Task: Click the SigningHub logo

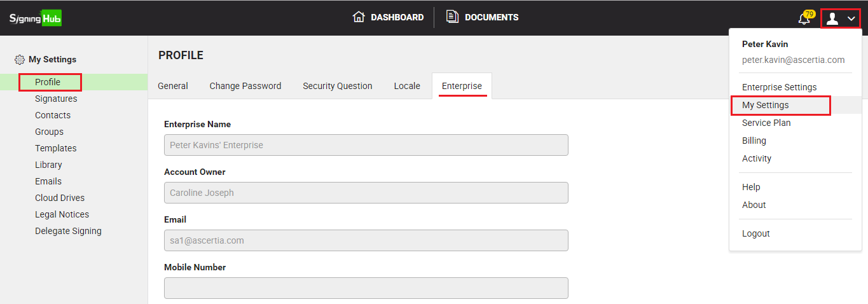Action: tap(36, 18)
